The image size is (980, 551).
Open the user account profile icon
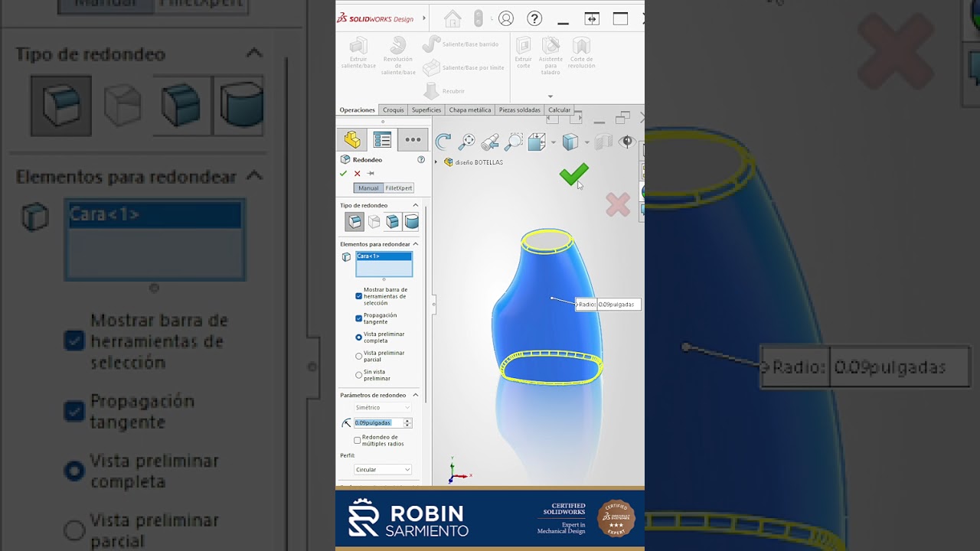505,18
